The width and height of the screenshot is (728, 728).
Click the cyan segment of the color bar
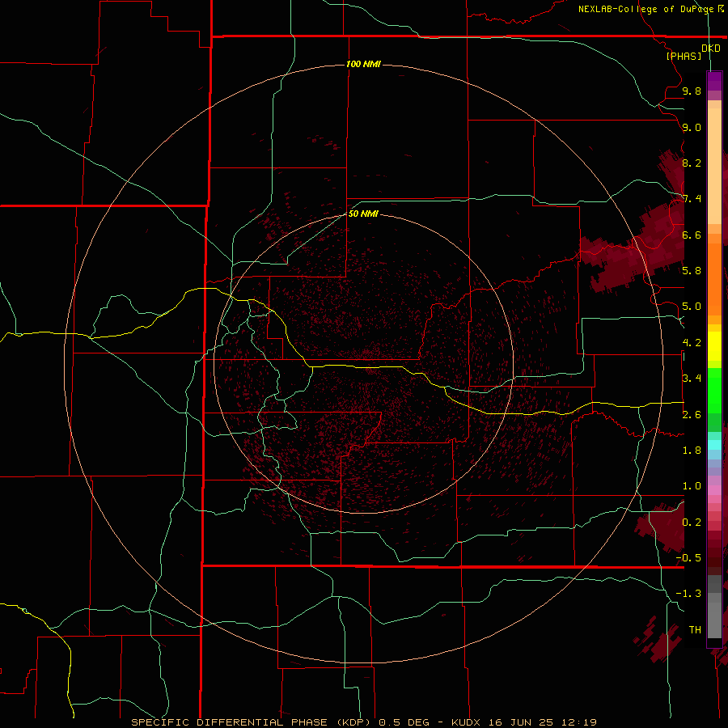tap(714, 445)
